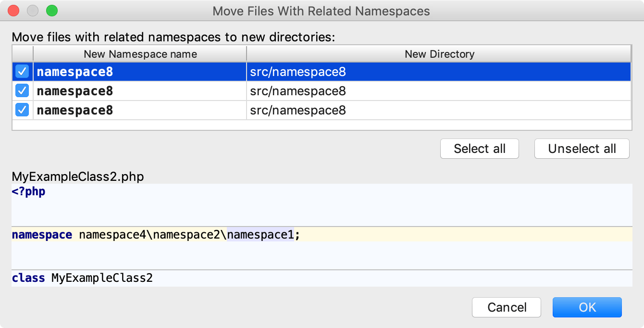Click the New Namespace name column header
This screenshot has width=644, height=328.
click(x=139, y=54)
